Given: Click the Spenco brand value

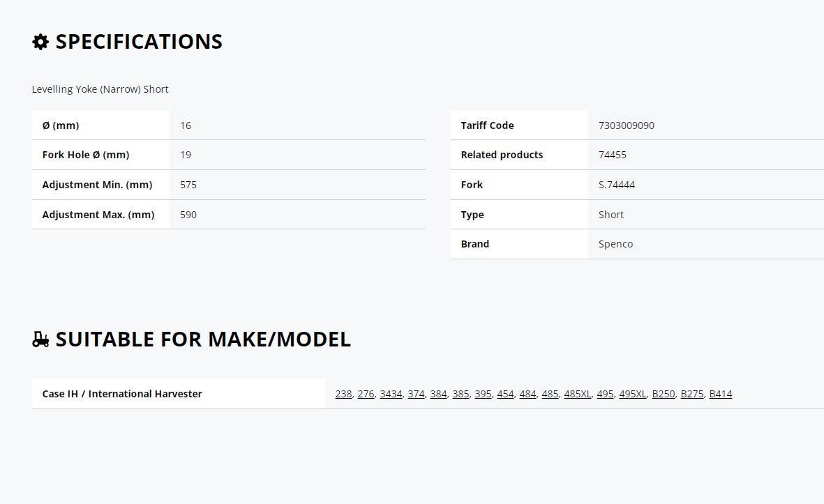Looking at the screenshot, I should tap(615, 244).
